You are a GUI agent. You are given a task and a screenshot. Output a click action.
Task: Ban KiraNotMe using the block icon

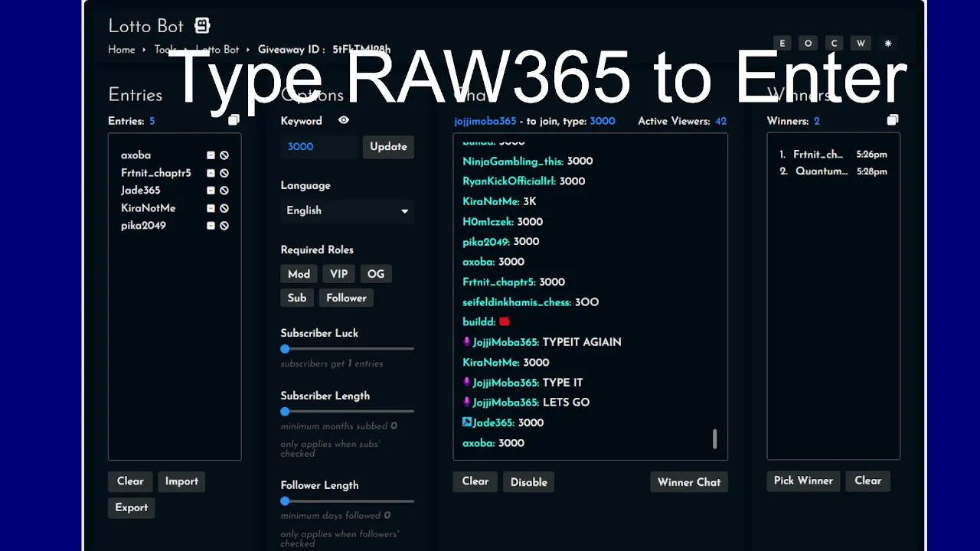(x=224, y=208)
